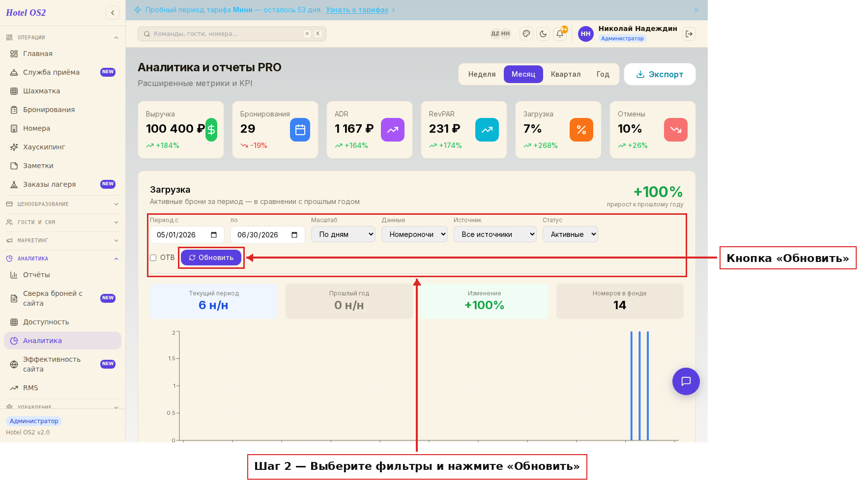Open the calendar picker for end date
This screenshot has width=868, height=491.
[294, 235]
